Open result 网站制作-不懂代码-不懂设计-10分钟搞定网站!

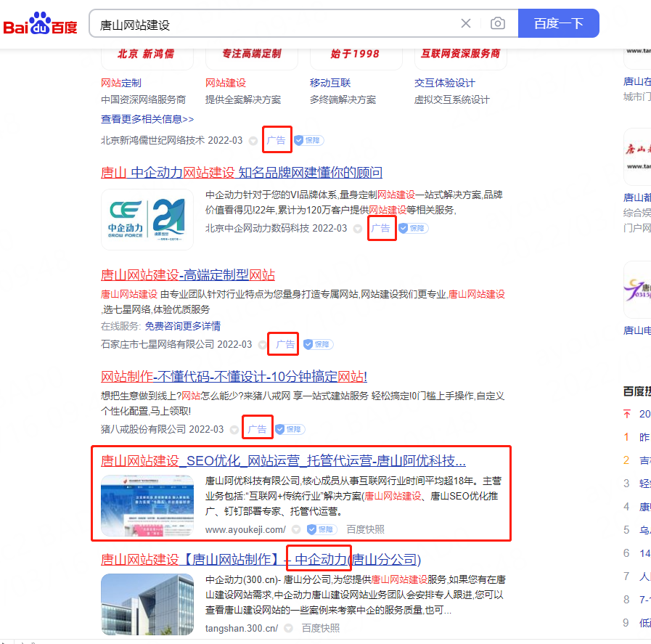point(234,376)
